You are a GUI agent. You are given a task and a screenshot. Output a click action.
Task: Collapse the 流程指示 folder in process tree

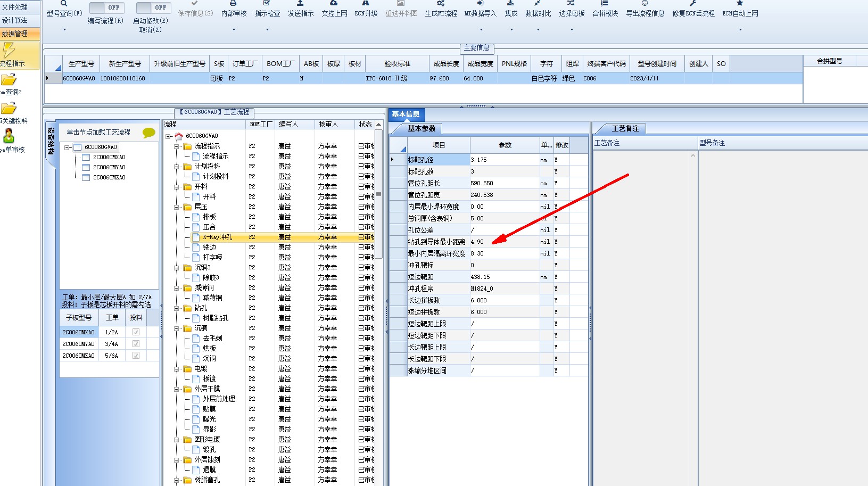pos(177,146)
